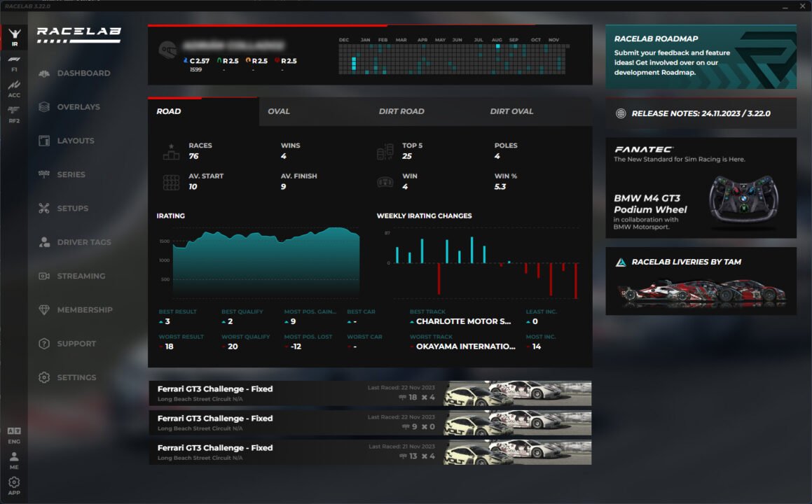
Task: Open the Fanatec BMW M4 GT3 ad
Action: (701, 188)
